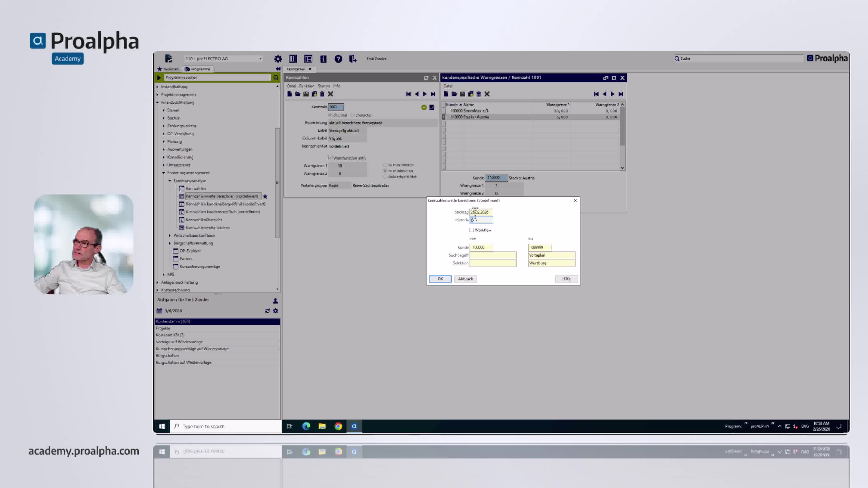868x488 pixels.
Task: Click the Suchbegriff von input field
Action: click(x=493, y=255)
